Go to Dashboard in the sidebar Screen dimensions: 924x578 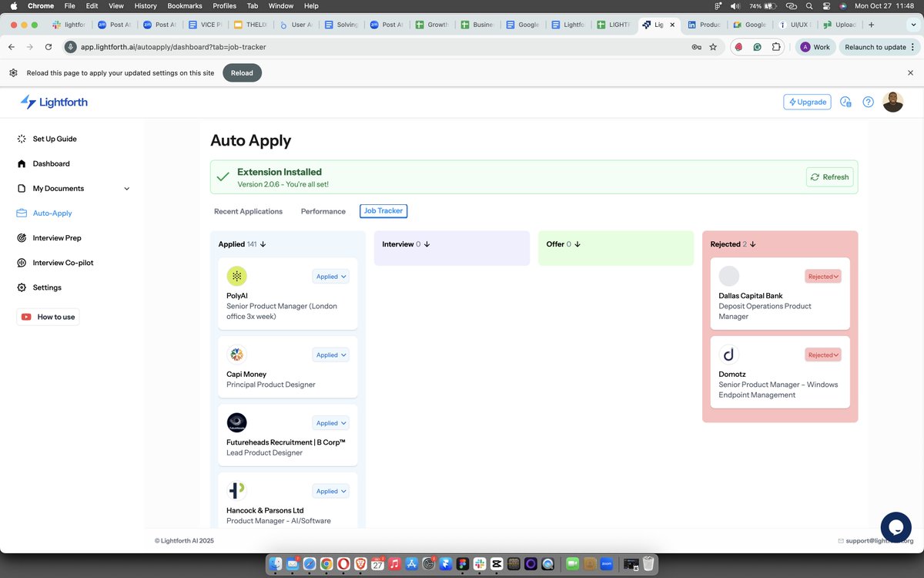tap(44, 163)
